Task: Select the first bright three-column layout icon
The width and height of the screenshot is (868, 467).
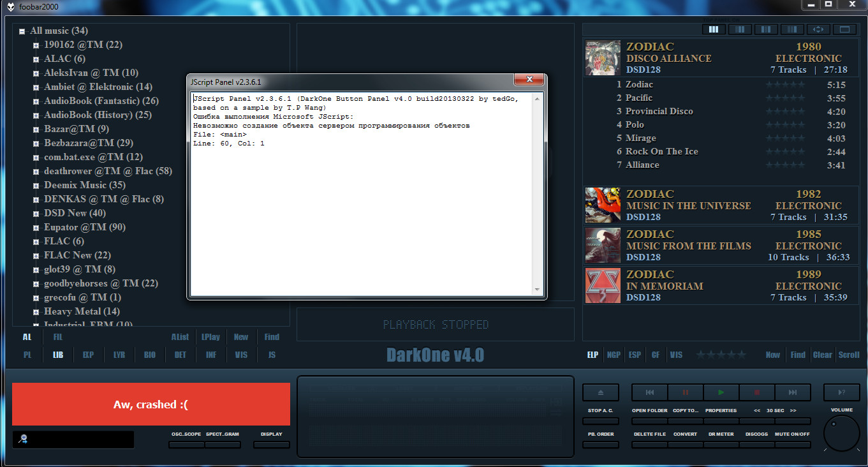Action: pos(714,29)
